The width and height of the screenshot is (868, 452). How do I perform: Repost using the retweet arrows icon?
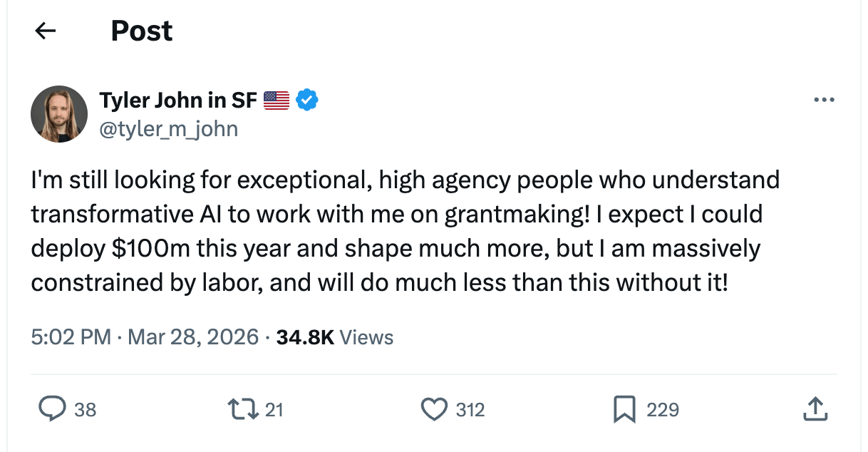pyautogui.click(x=243, y=409)
